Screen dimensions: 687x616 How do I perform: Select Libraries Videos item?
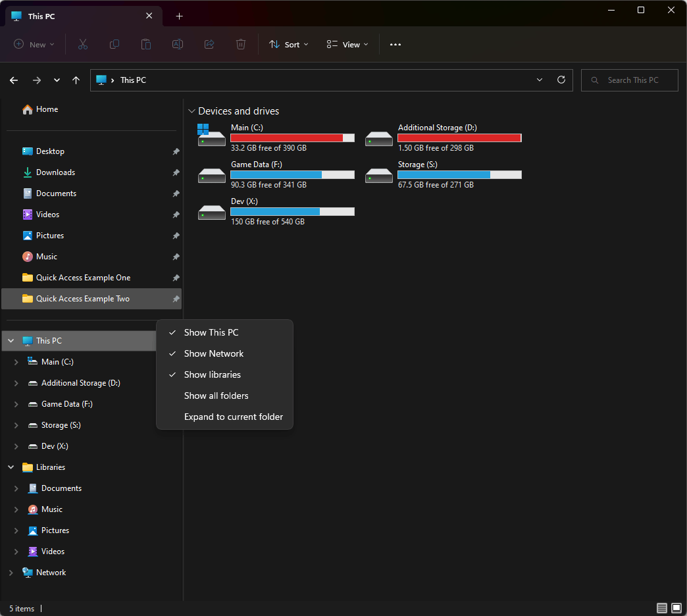click(x=91, y=551)
